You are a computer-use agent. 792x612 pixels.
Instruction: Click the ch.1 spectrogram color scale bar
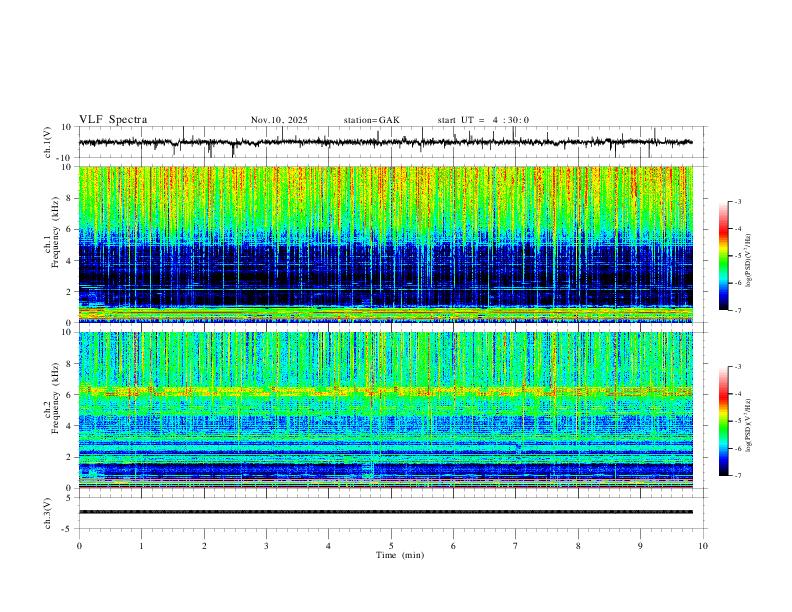(723, 256)
